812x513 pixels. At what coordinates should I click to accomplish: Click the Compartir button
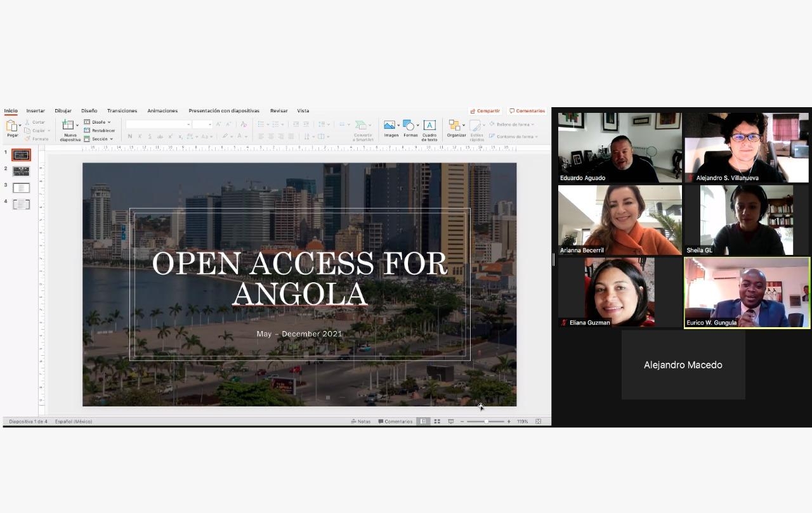485,111
